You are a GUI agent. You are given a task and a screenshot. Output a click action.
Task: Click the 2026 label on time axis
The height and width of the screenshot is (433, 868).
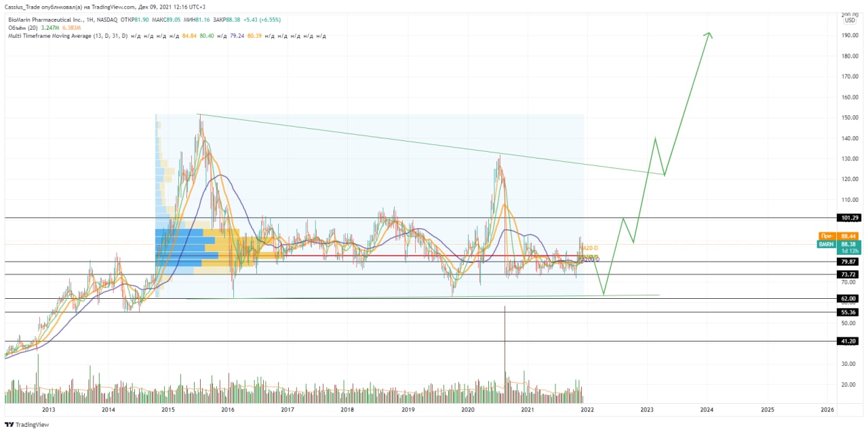coord(827,410)
